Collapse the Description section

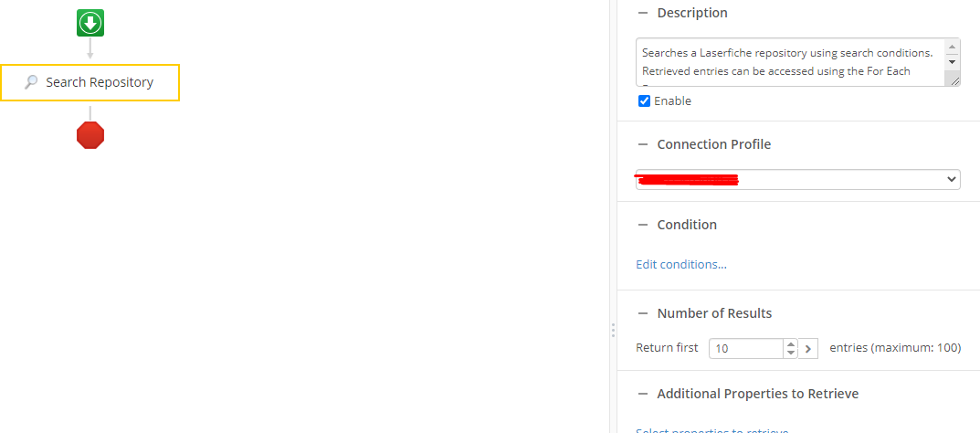click(642, 13)
